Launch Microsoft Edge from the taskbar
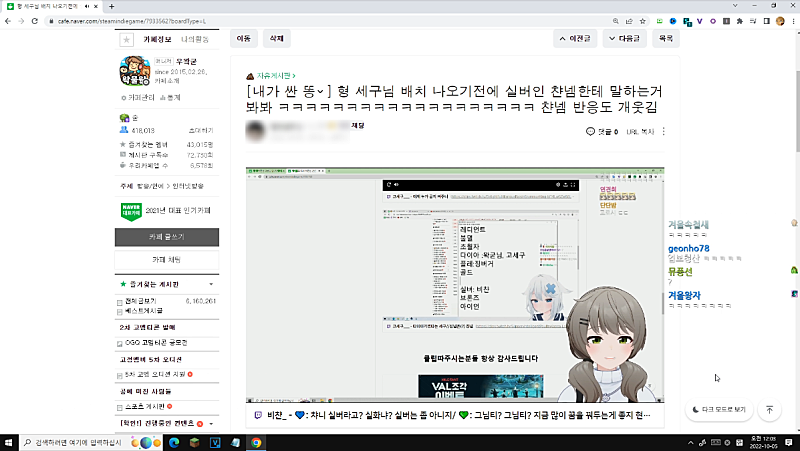 click(x=174, y=443)
